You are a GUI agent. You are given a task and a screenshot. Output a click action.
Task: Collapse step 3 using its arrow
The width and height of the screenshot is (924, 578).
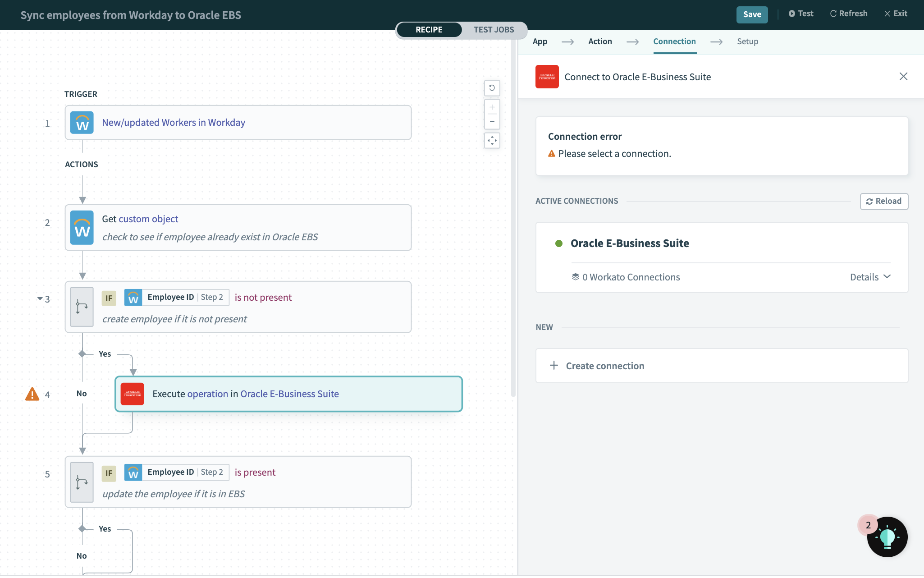pos(40,298)
